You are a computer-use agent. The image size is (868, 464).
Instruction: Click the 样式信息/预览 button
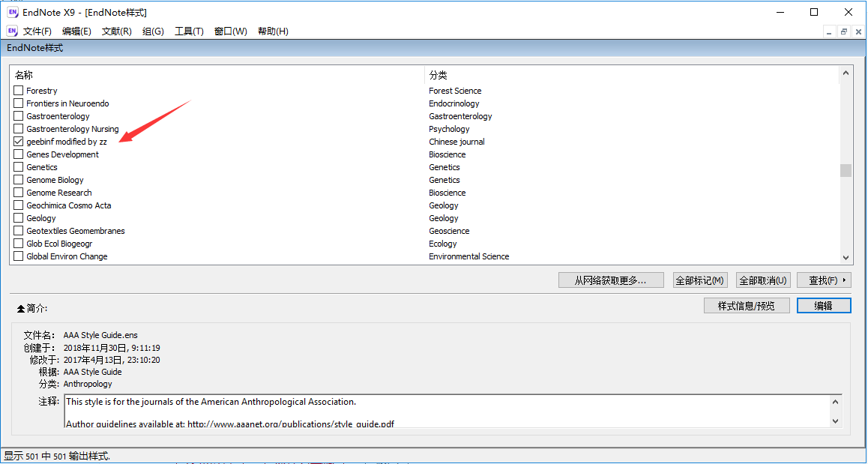[747, 306]
